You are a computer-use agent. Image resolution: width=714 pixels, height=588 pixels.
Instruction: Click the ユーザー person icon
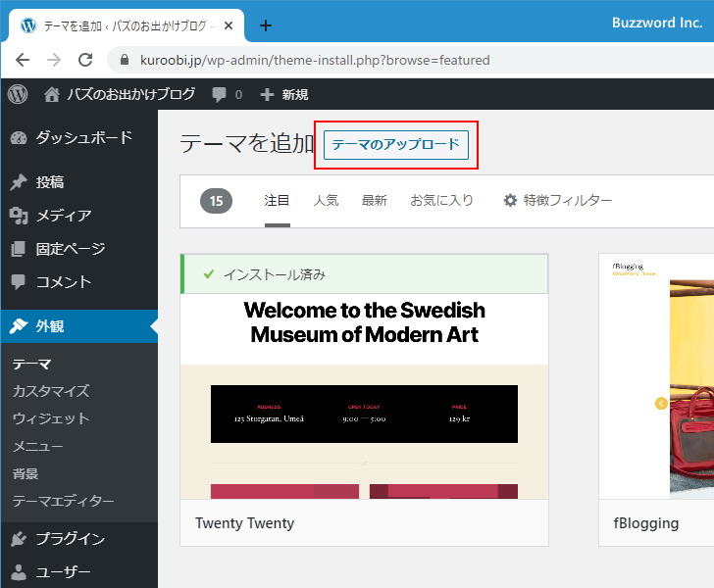[x=19, y=572]
